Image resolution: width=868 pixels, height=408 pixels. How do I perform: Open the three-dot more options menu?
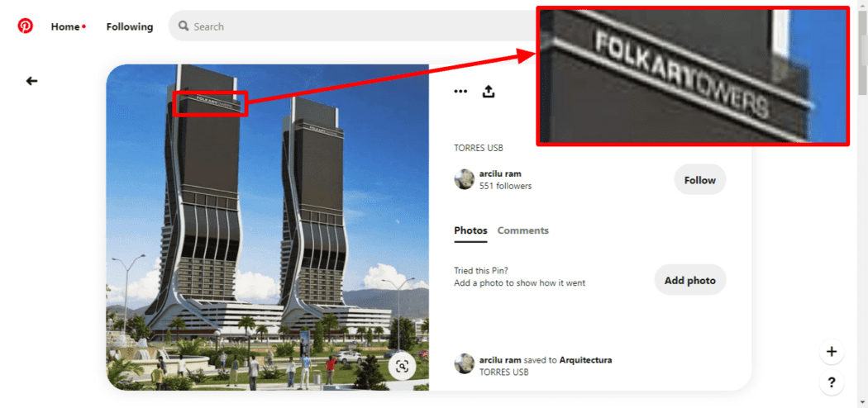click(460, 91)
